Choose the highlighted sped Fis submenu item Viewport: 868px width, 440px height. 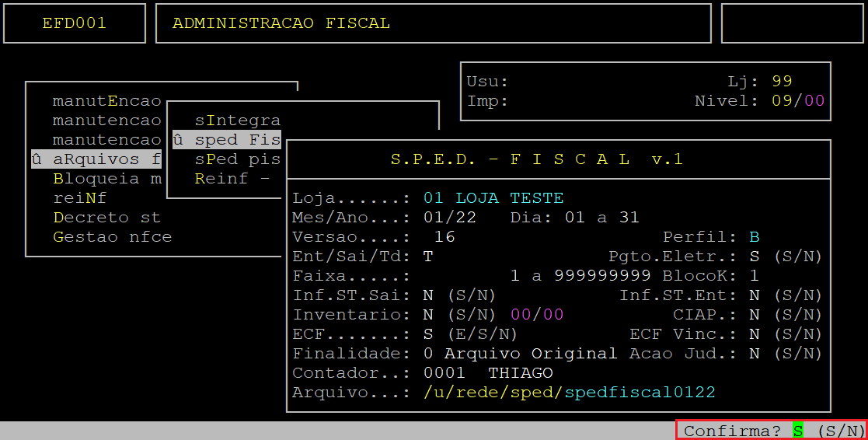pyautogui.click(x=227, y=140)
